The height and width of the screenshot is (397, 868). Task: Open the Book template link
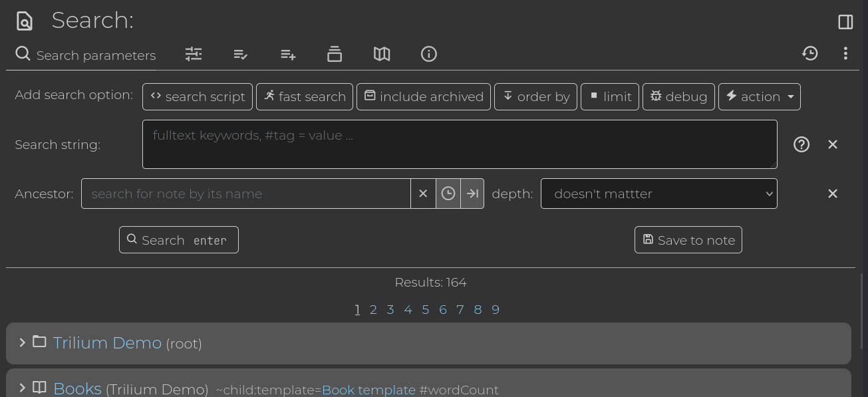tap(368, 390)
